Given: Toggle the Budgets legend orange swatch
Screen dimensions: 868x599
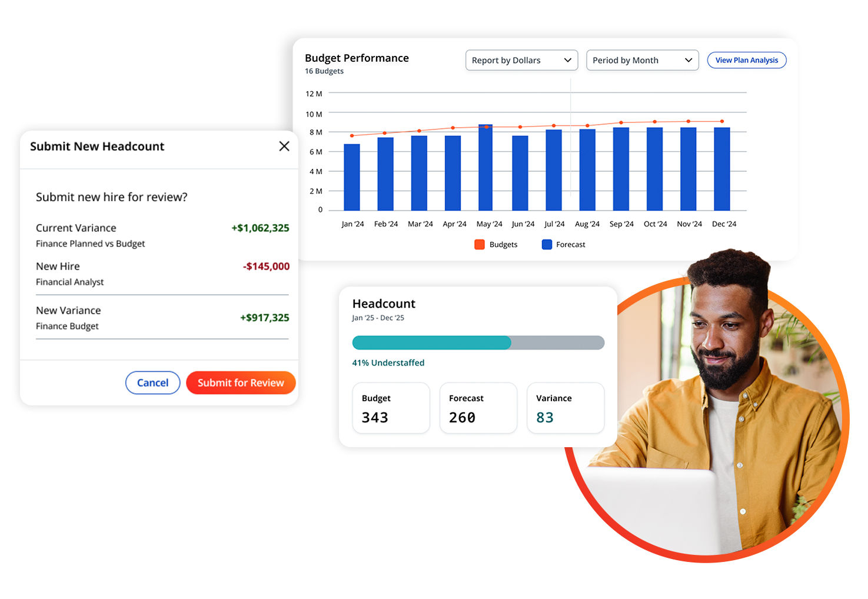Looking at the screenshot, I should click(x=480, y=244).
